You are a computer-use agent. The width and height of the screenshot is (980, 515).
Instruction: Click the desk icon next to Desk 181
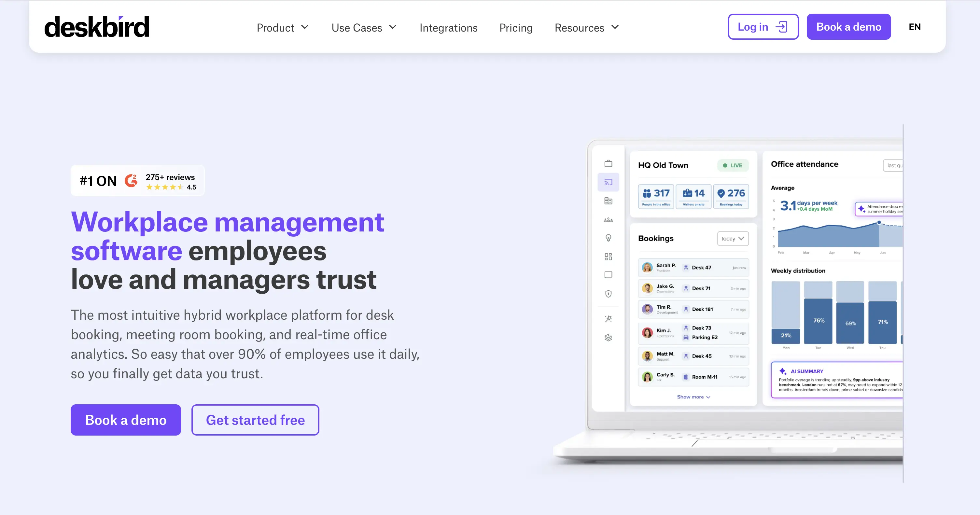pyautogui.click(x=686, y=310)
